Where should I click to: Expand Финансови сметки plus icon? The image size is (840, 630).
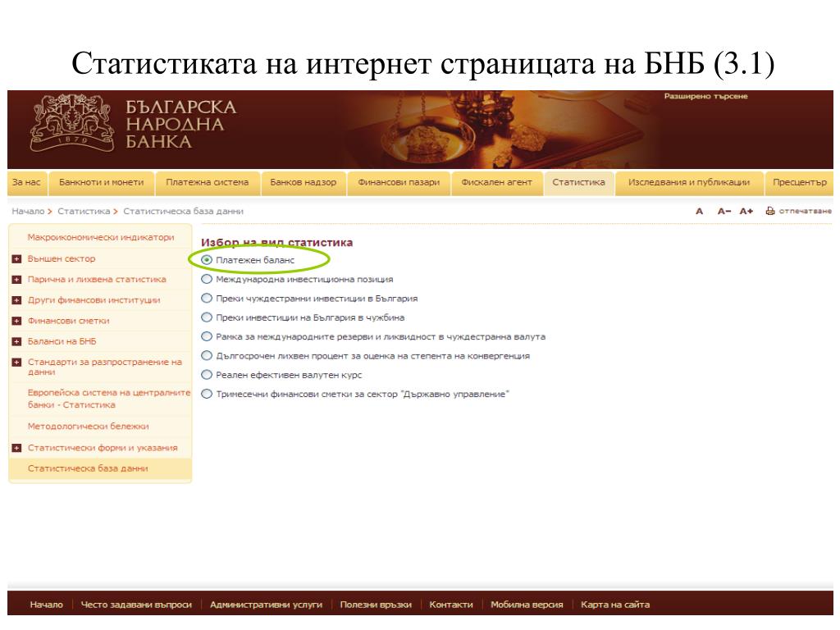pyautogui.click(x=16, y=321)
